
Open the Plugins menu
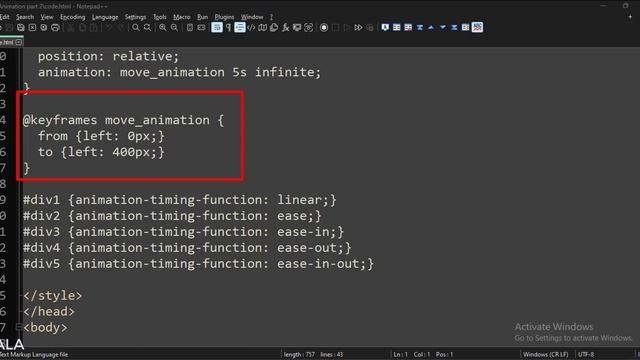tap(224, 17)
